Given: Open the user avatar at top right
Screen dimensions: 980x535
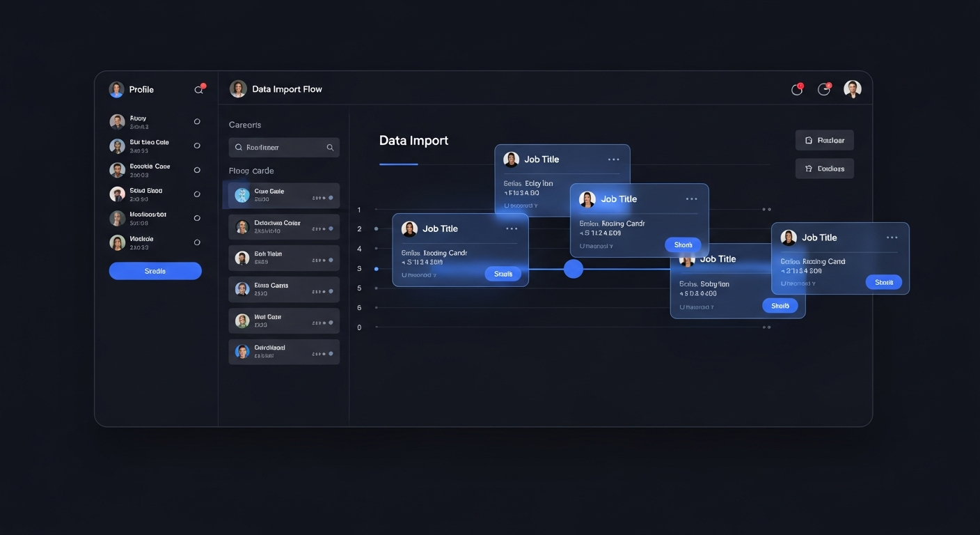Looking at the screenshot, I should (853, 89).
